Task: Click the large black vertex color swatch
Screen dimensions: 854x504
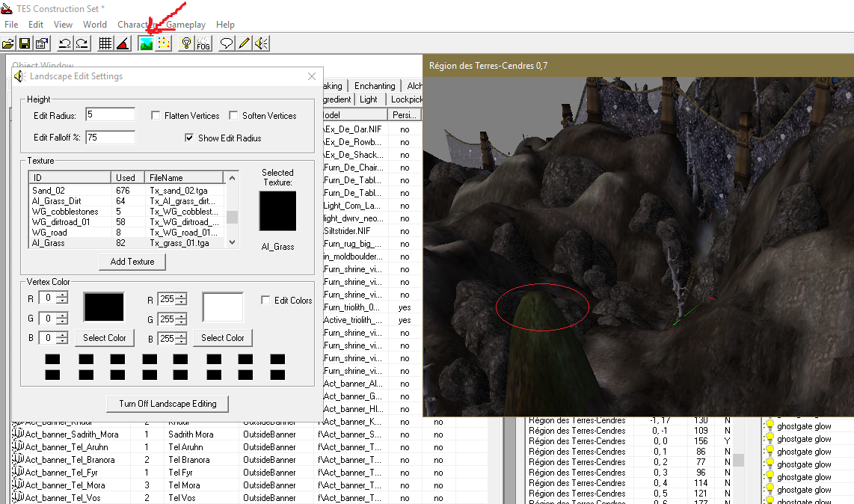Action: tap(104, 307)
